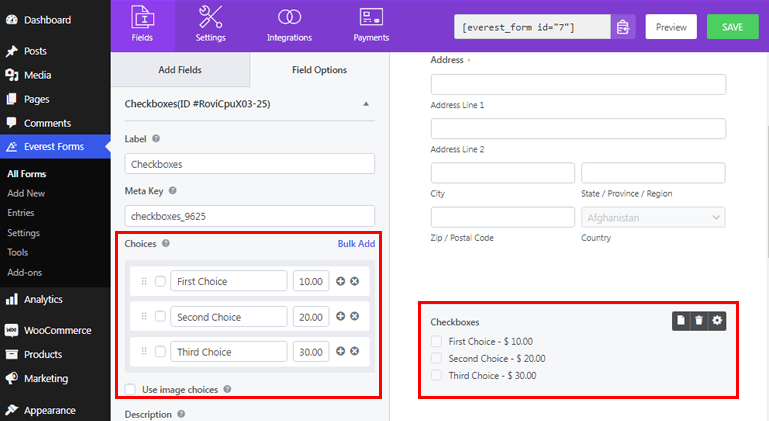Open the Country dropdown

[x=653, y=217]
